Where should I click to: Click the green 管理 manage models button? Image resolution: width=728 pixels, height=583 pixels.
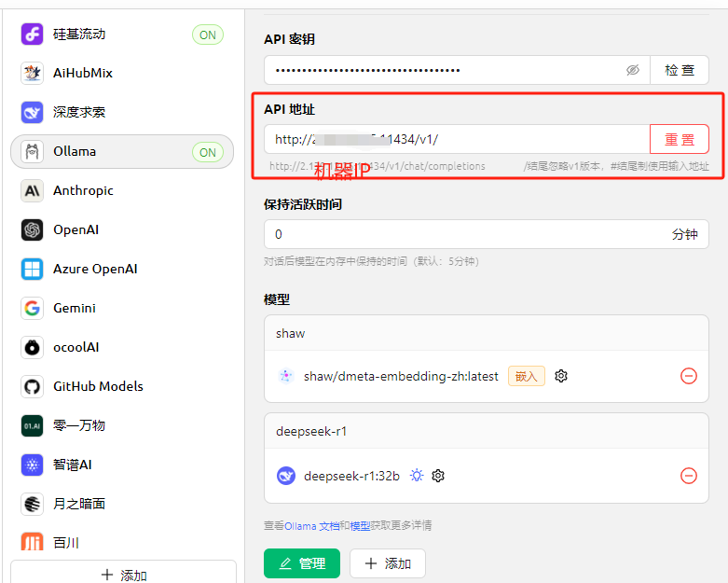pos(302,563)
